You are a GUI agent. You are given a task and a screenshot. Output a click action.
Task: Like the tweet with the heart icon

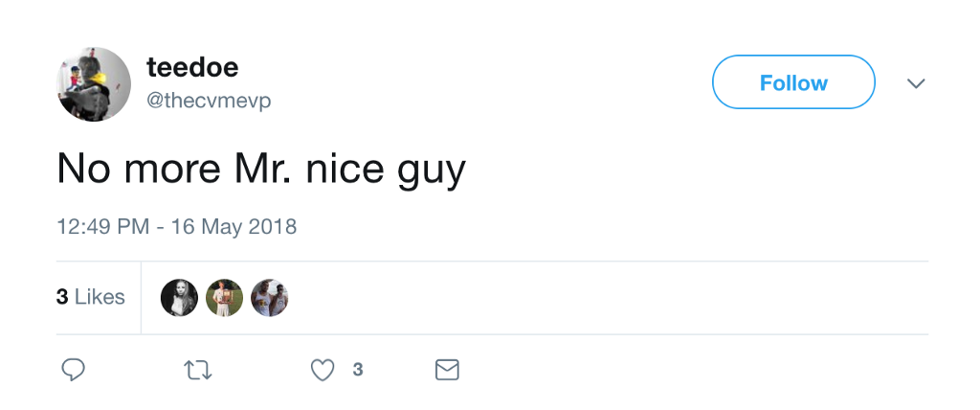(323, 370)
